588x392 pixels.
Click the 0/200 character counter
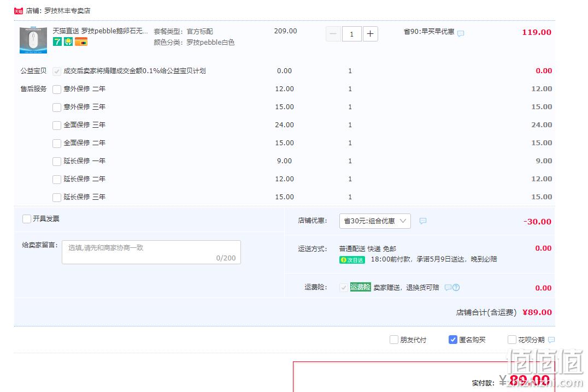[226, 258]
